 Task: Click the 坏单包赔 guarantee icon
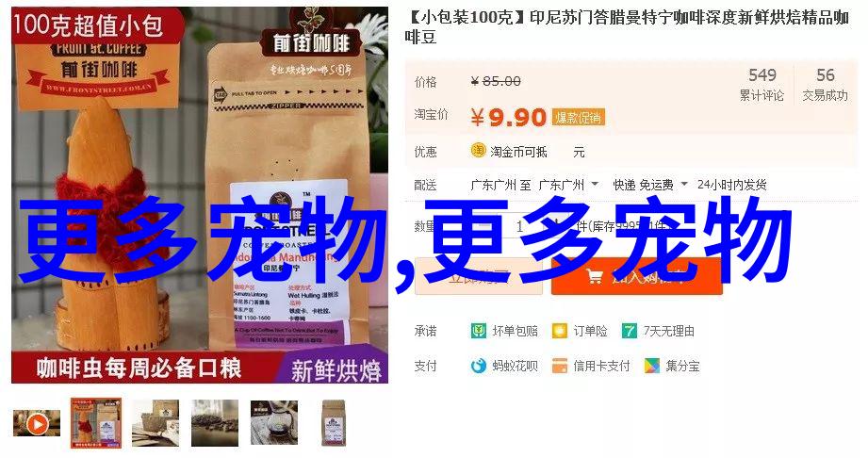[x=478, y=331]
